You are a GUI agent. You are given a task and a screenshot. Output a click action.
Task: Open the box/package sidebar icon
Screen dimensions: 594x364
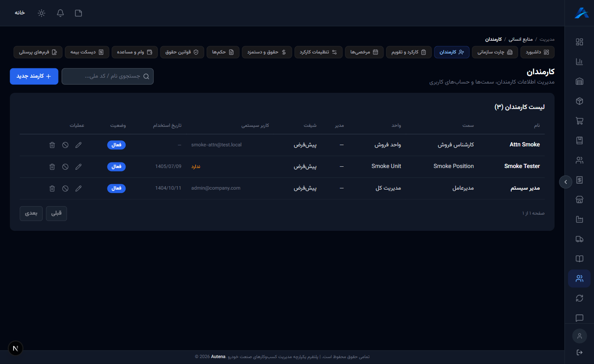579,101
